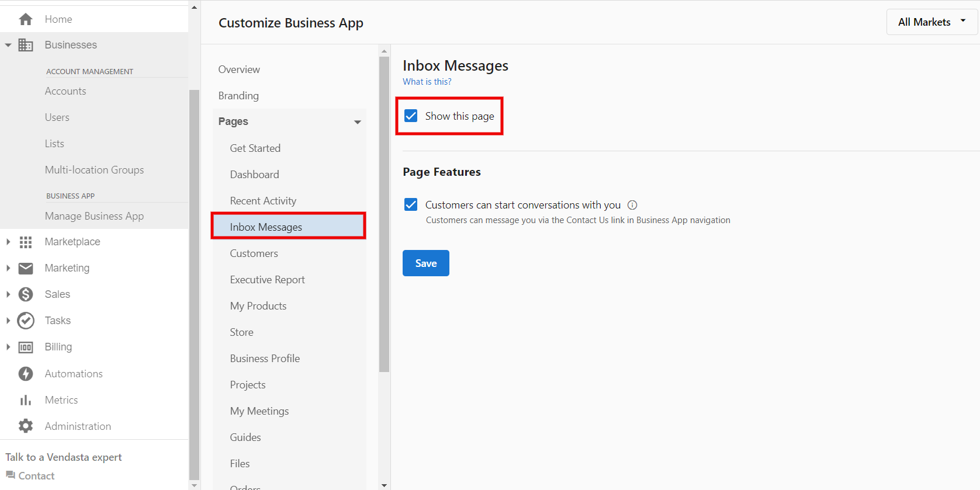Click the Marketing envelope icon

[26, 268]
